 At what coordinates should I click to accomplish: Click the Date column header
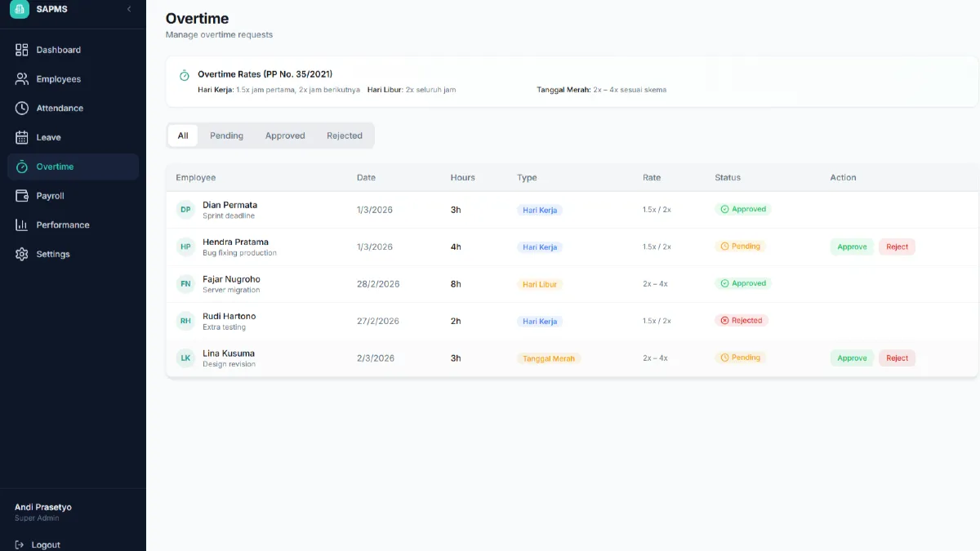pyautogui.click(x=367, y=177)
